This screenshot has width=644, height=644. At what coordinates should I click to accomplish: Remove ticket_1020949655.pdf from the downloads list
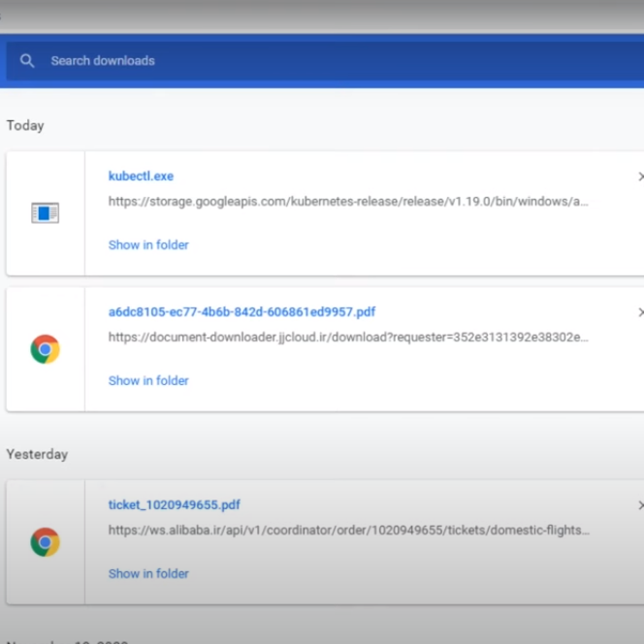(639, 505)
